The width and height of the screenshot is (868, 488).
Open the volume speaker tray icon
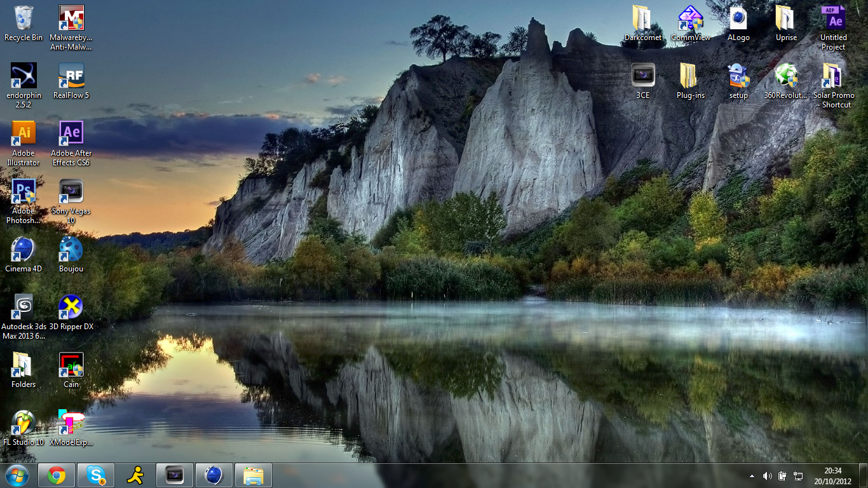coord(767,476)
